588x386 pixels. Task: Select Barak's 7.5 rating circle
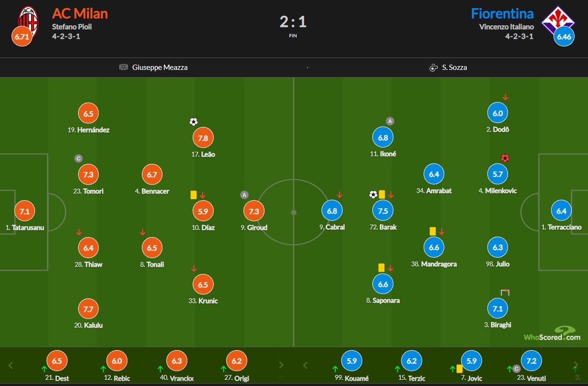pyautogui.click(x=383, y=211)
